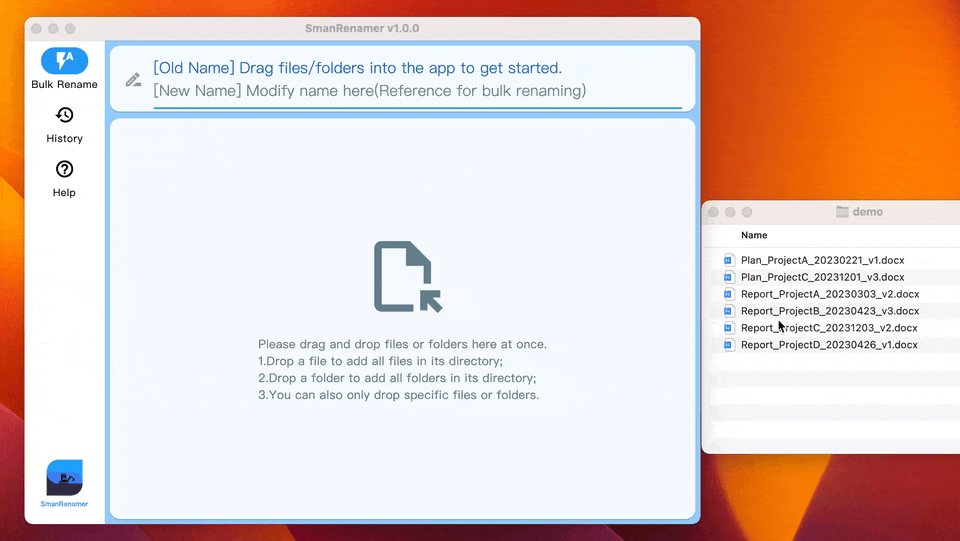Click the docx icon of Report_ProjectC file
The image size is (960, 541).
point(728,328)
